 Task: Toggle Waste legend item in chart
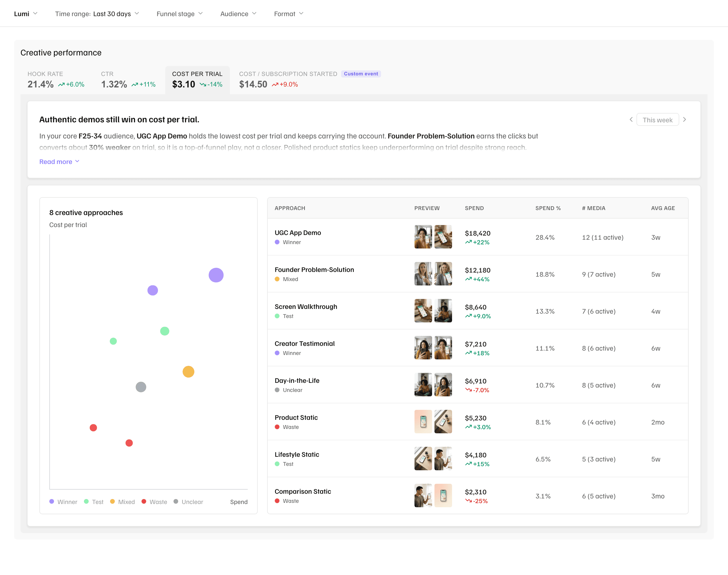[x=154, y=502]
